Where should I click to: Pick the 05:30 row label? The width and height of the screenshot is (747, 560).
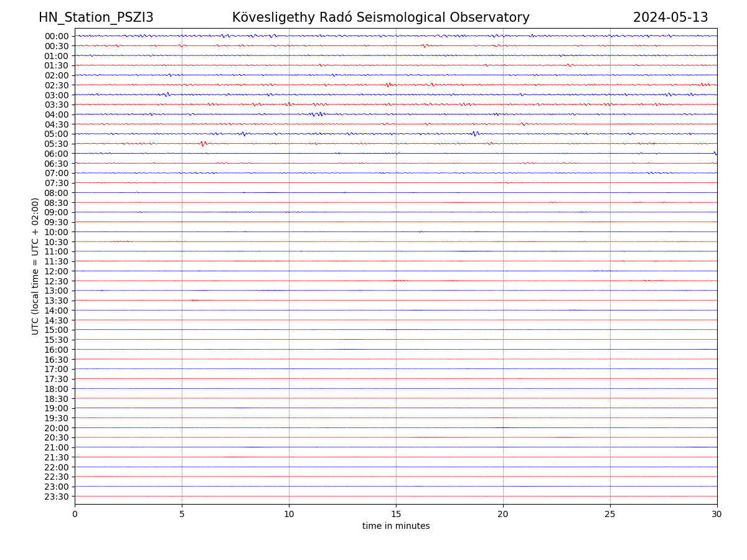(x=57, y=144)
